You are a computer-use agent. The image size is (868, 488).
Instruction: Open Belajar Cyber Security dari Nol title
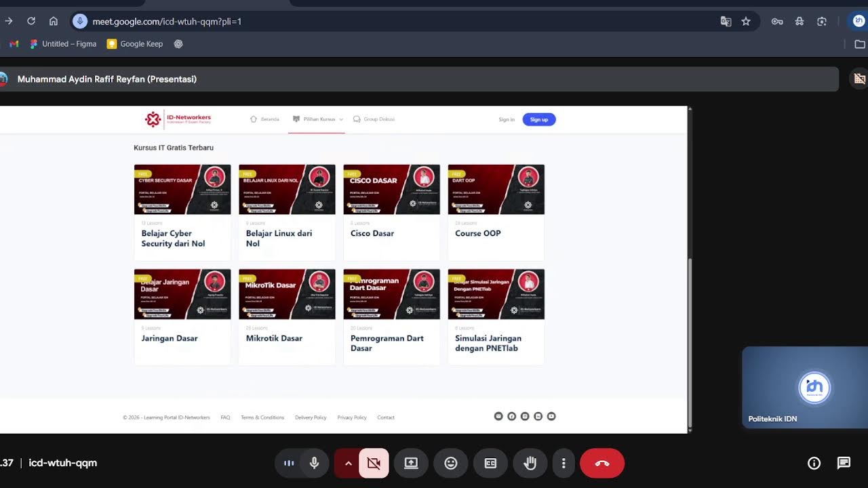click(173, 239)
